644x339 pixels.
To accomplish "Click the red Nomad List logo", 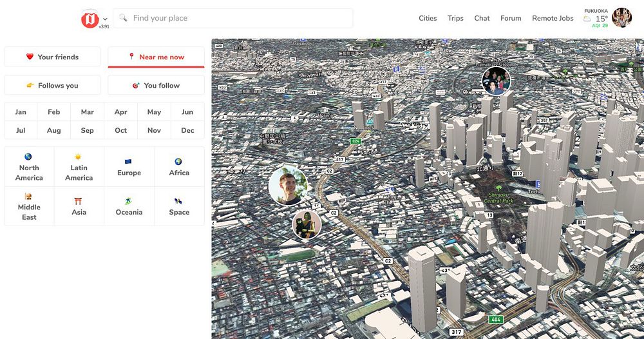I will 90,19.
